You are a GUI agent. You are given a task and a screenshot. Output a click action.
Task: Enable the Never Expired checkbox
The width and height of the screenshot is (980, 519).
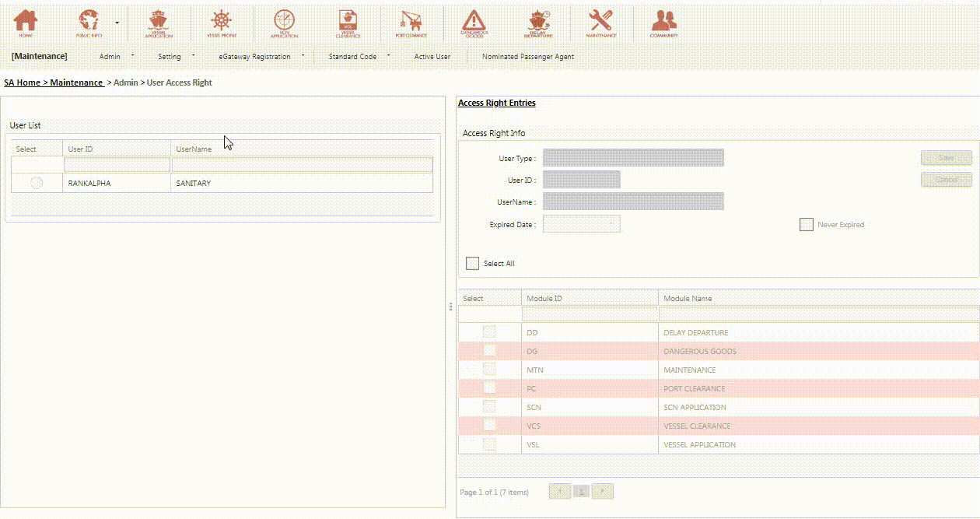click(x=807, y=225)
